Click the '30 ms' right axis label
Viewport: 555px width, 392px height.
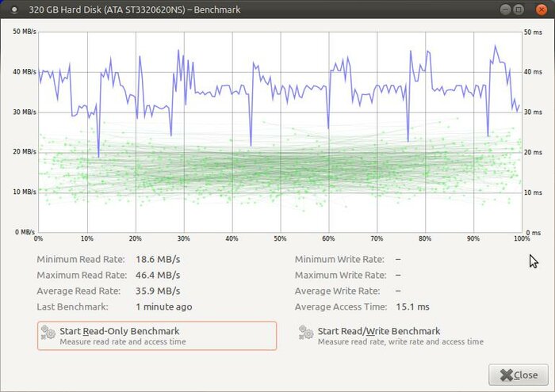[x=533, y=112]
